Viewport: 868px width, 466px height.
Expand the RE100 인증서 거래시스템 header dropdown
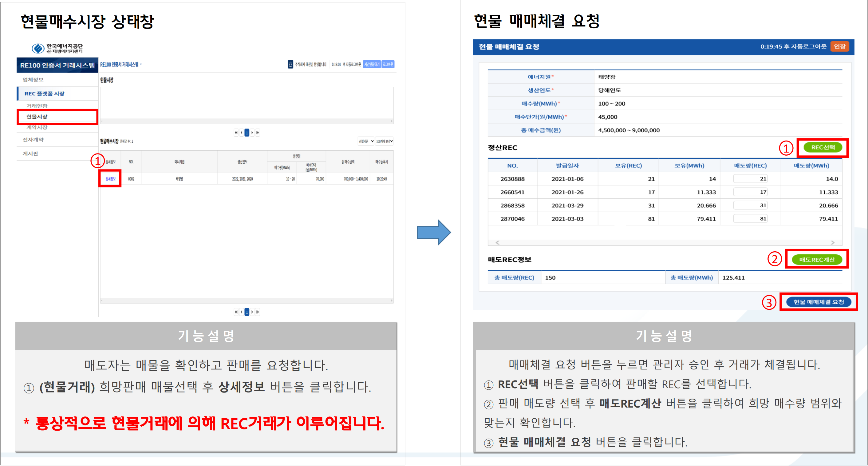(121, 64)
